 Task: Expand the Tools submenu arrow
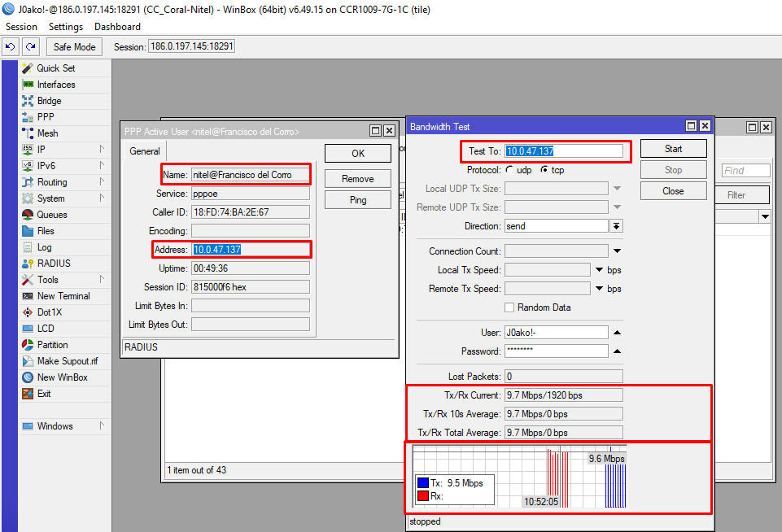(102, 280)
